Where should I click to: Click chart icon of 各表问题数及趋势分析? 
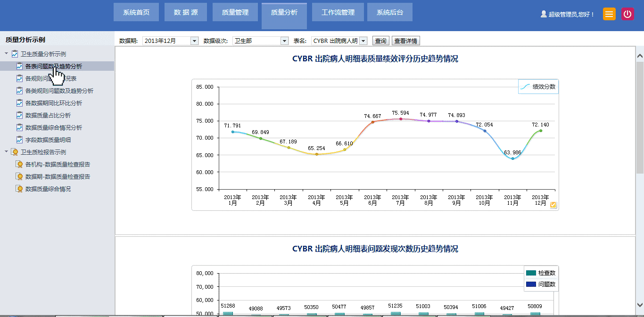(x=19, y=66)
